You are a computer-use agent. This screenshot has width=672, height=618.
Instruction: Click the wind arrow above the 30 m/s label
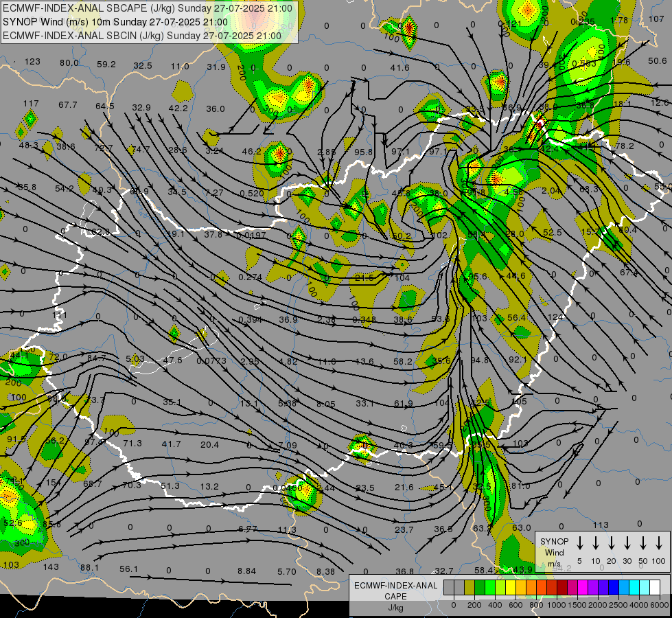tap(627, 542)
